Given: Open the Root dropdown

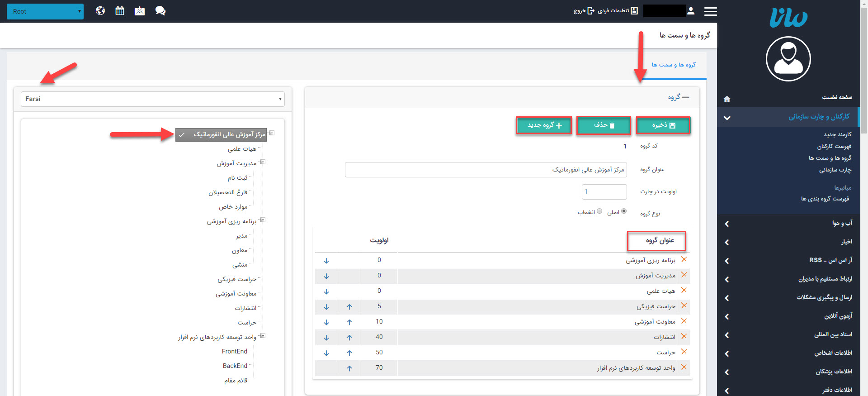Looking at the screenshot, I should pyautogui.click(x=45, y=11).
